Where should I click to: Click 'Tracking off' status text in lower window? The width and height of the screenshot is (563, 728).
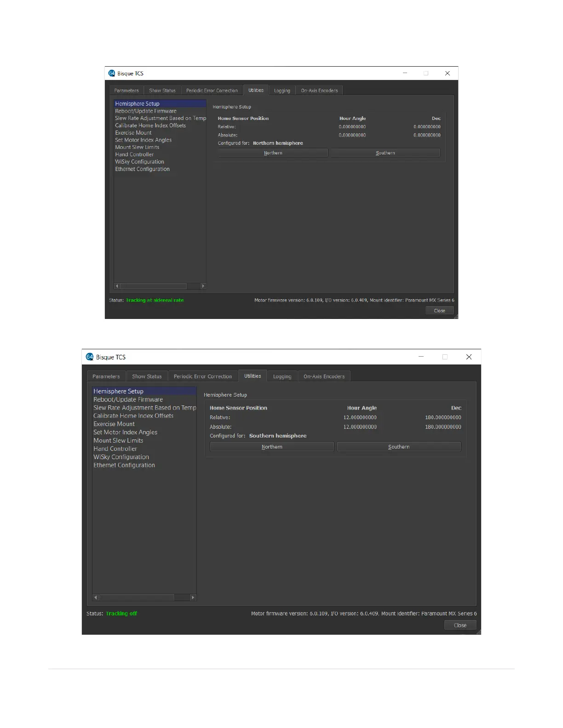[121, 614]
